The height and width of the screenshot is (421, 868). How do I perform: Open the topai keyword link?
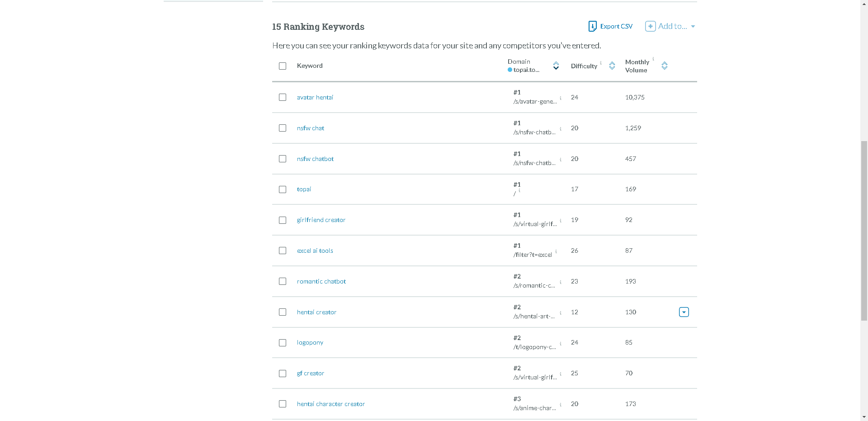point(304,189)
